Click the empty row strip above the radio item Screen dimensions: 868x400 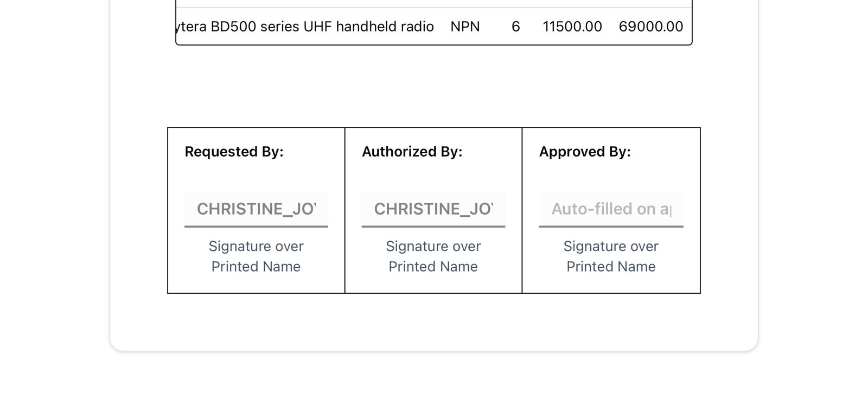pos(434,3)
